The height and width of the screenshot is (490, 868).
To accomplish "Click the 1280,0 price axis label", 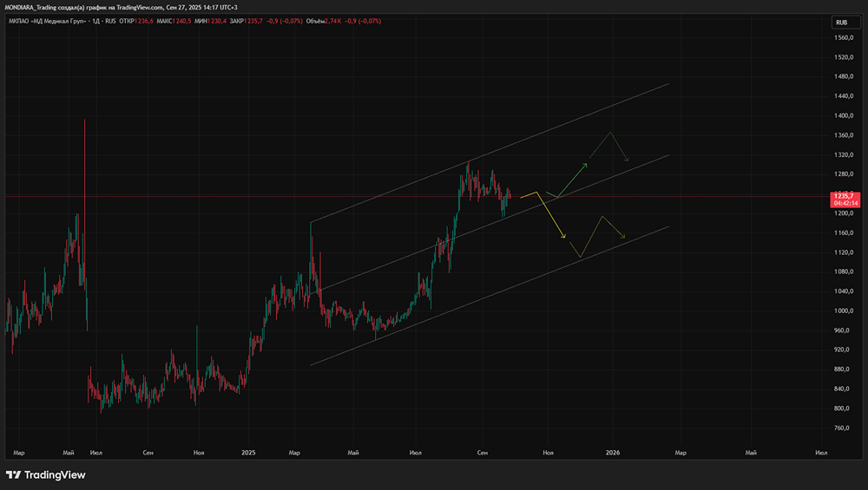I will (x=844, y=174).
